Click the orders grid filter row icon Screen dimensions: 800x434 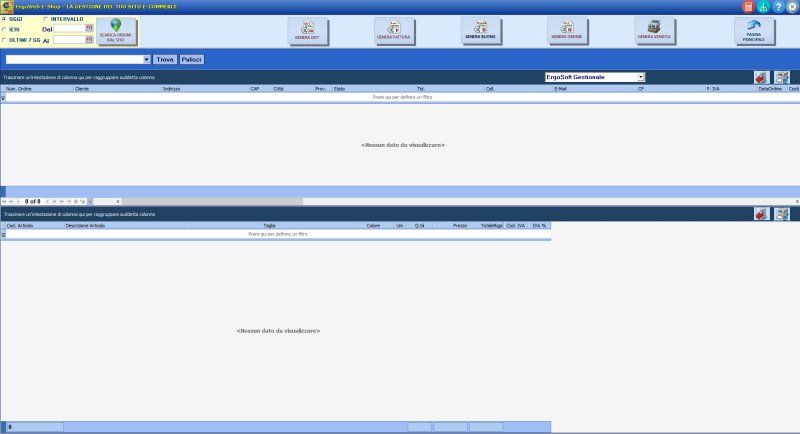[x=3, y=97]
